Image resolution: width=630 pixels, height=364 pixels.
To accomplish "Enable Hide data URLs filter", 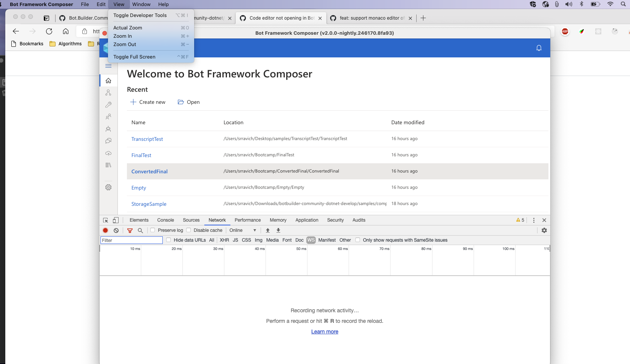I will coord(168,240).
